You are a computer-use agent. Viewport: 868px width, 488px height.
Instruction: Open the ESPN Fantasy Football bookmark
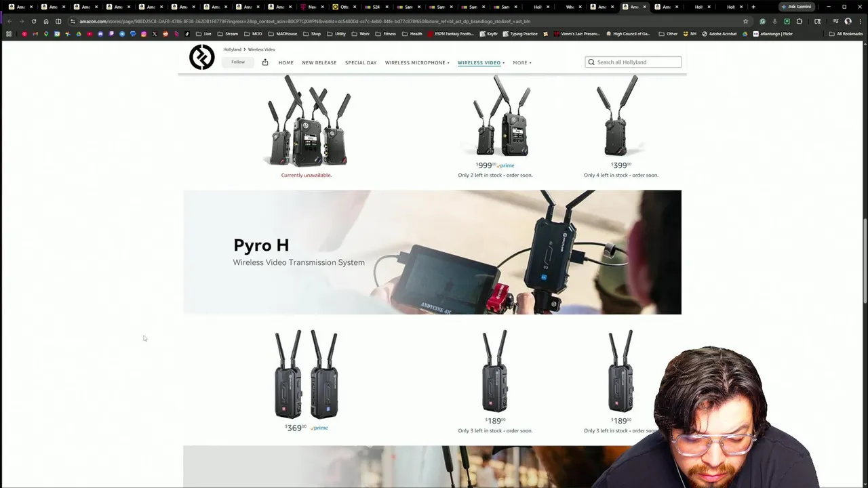[450, 34]
